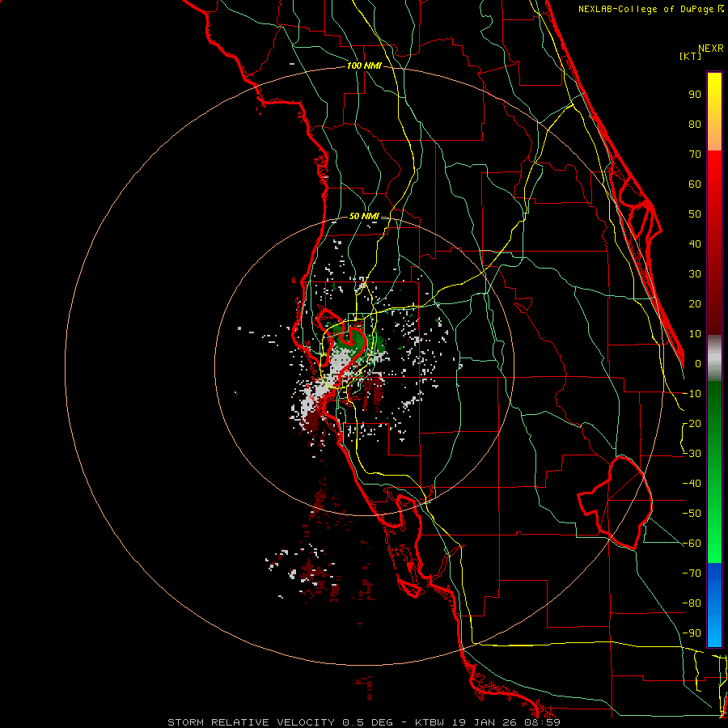Click the 50 value on the velocity scale
728x728 pixels.
(695, 214)
